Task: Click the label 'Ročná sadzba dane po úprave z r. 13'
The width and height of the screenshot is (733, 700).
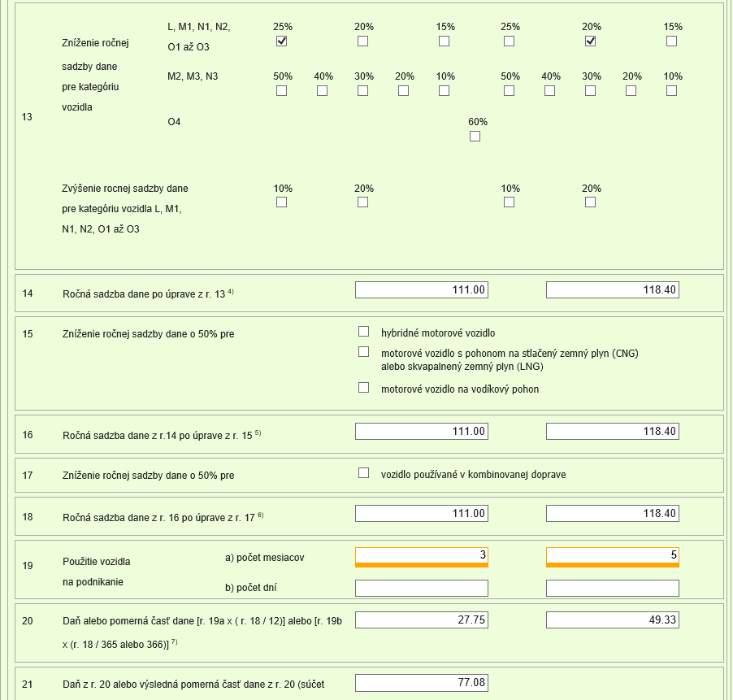Action: [144, 294]
